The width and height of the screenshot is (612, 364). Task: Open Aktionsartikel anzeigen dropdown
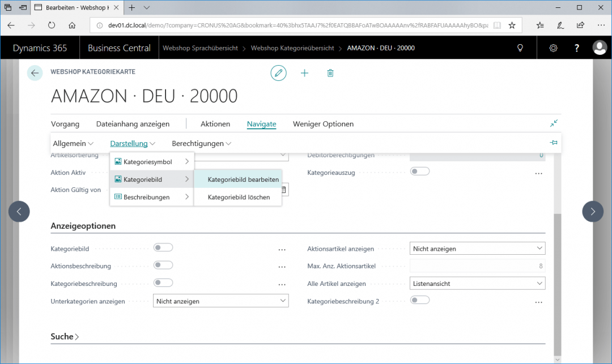477,249
